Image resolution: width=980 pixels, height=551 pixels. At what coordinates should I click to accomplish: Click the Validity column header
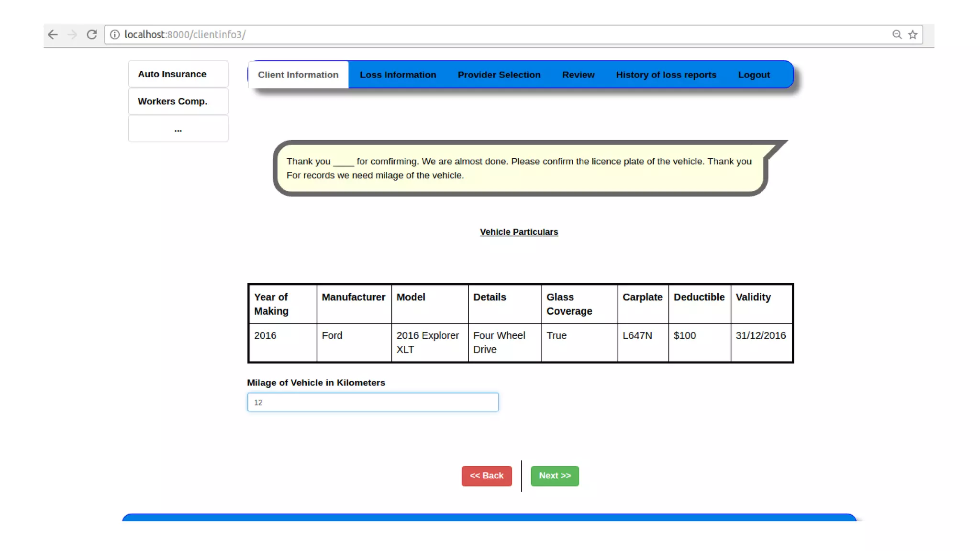761,304
